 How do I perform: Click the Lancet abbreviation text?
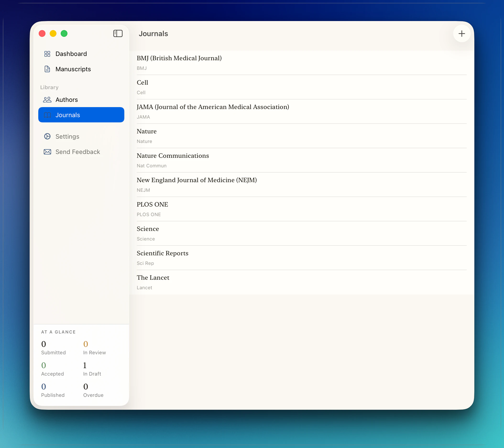tap(144, 288)
